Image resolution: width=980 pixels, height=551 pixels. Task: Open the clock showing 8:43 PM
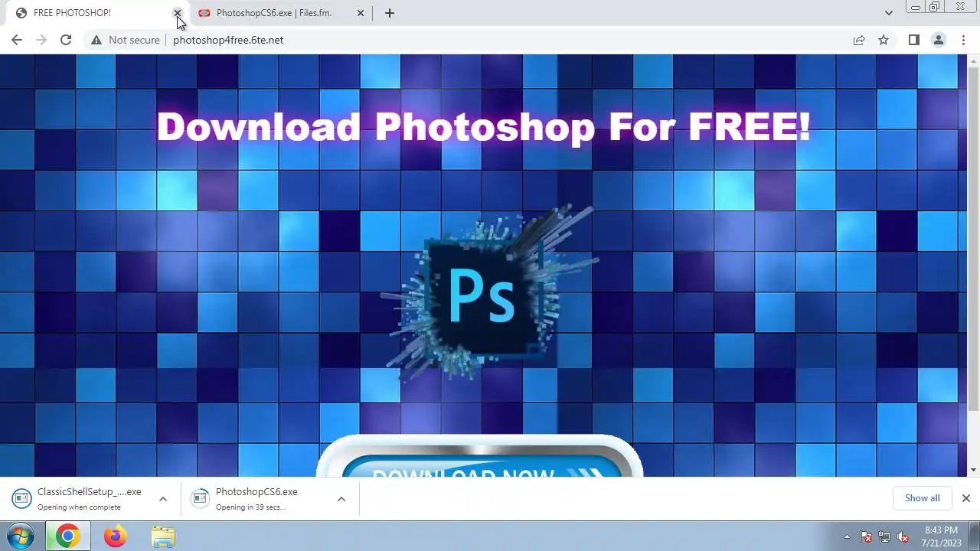tap(941, 536)
